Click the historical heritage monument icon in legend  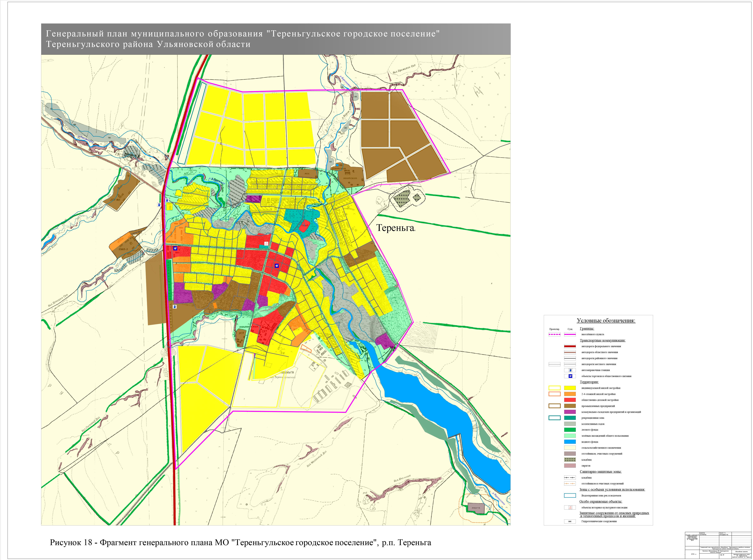pyautogui.click(x=570, y=507)
